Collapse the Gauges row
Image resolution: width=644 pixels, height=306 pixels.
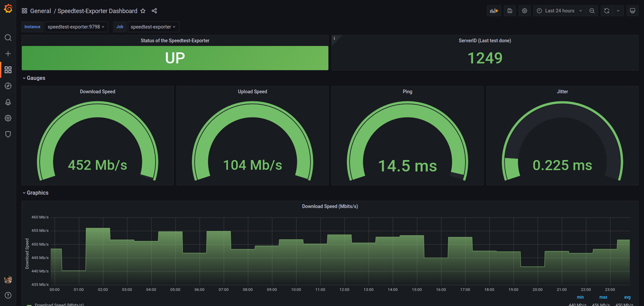coord(34,78)
